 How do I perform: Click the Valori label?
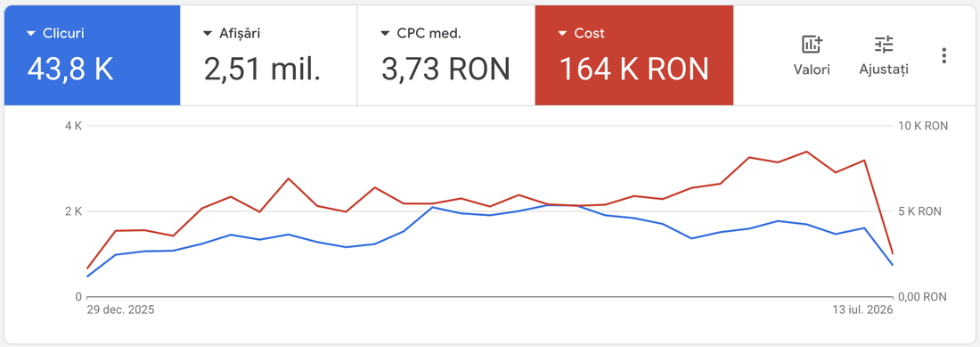coord(812,70)
